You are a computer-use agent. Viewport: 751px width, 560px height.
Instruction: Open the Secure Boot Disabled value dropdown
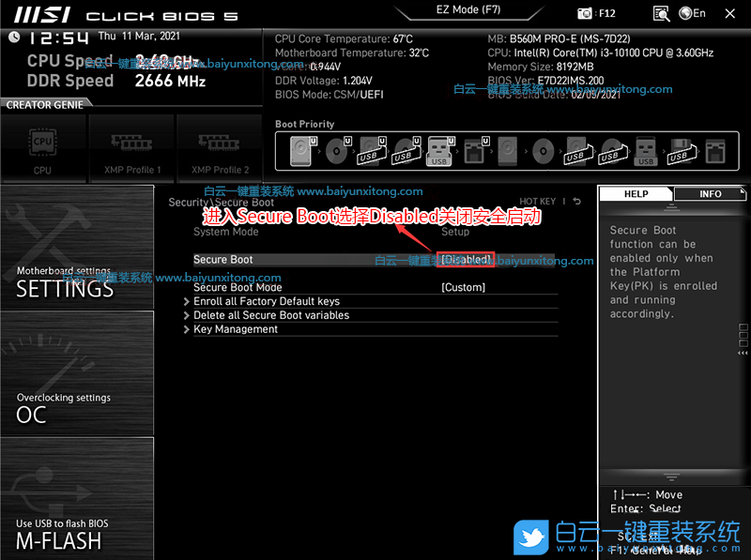(x=466, y=260)
